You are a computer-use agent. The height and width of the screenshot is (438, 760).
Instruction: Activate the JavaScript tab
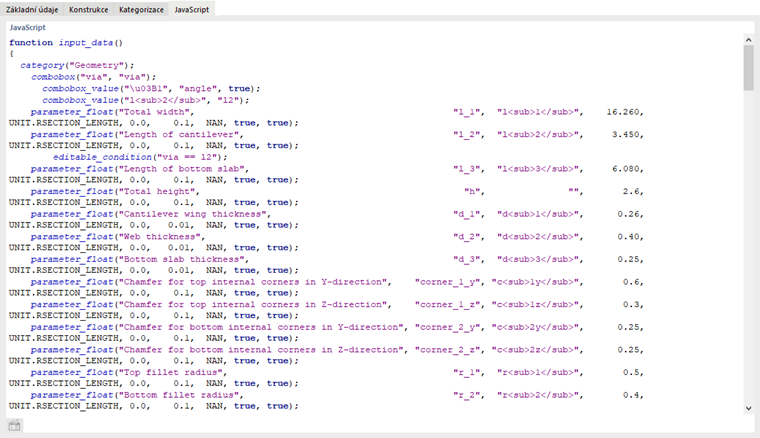(x=192, y=9)
